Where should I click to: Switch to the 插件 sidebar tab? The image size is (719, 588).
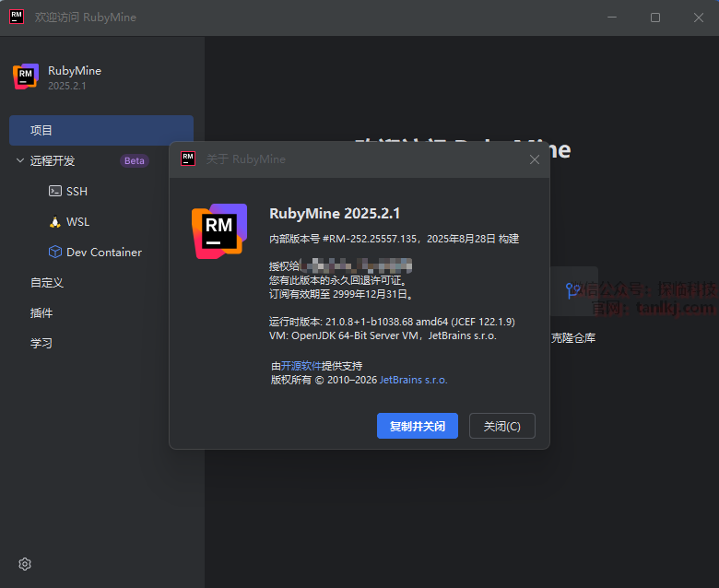click(41, 313)
